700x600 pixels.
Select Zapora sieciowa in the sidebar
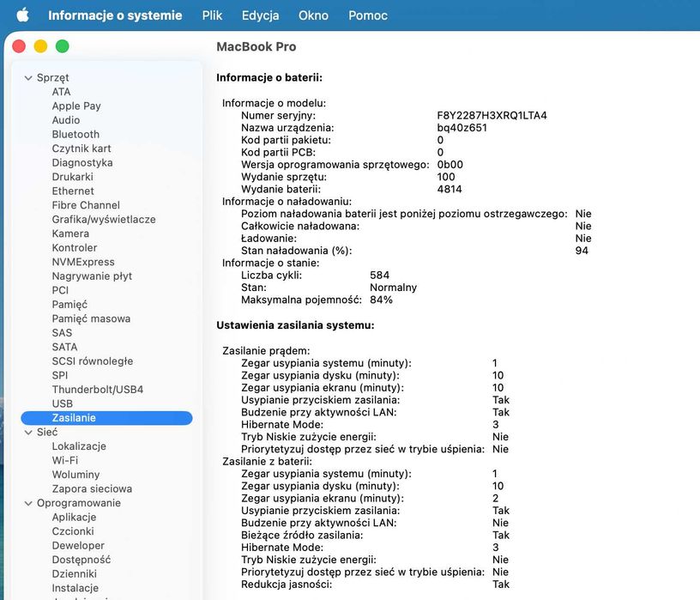(x=92, y=488)
